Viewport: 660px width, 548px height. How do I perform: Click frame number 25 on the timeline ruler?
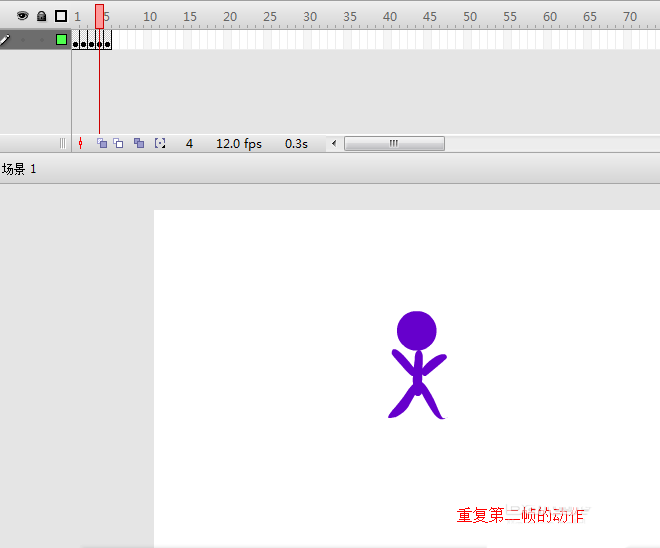[x=270, y=17]
